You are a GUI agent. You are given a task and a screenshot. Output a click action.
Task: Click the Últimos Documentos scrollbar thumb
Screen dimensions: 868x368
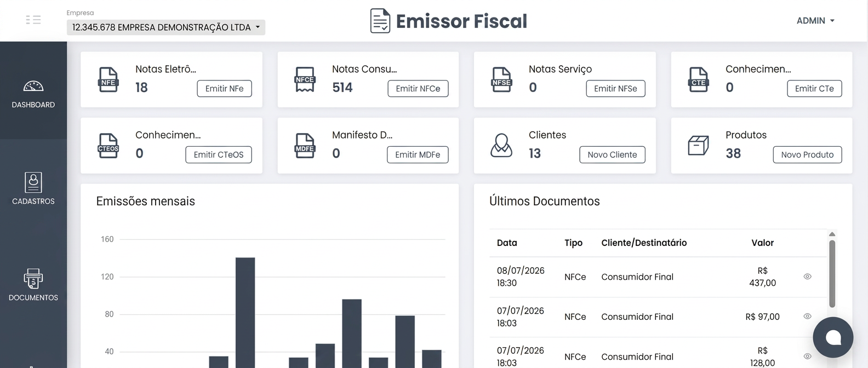point(832,274)
